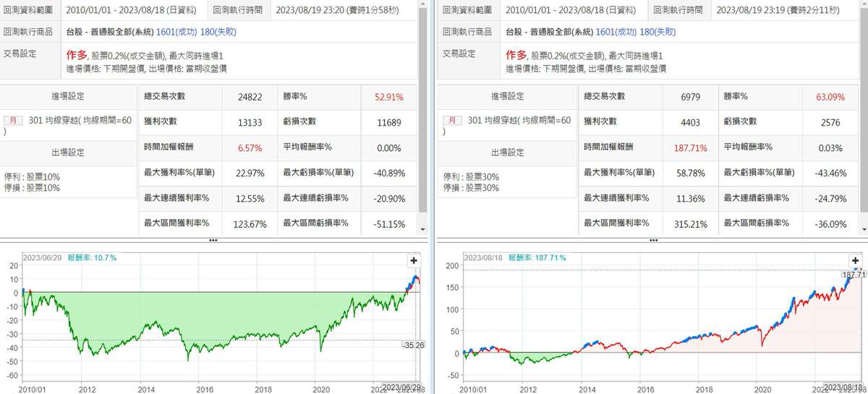This screenshot has width=868, height=394.
Task: Click the plus icon on the 10.7% return chart
Action: point(413,260)
